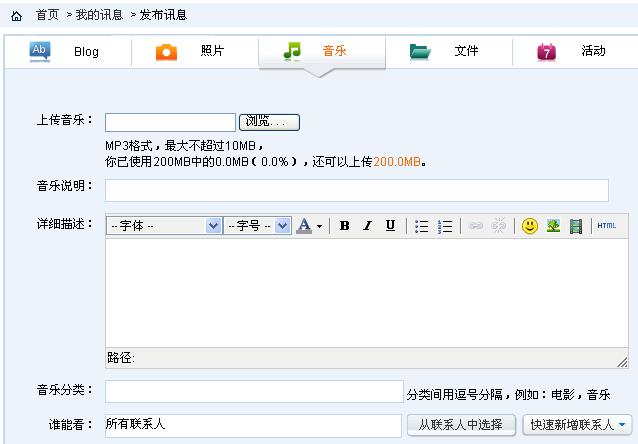Insert a video with film icon

576,226
